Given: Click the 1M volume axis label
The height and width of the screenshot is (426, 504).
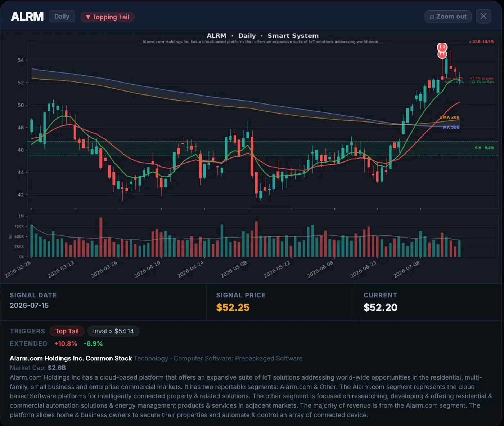Looking at the screenshot, I should click(21, 216).
